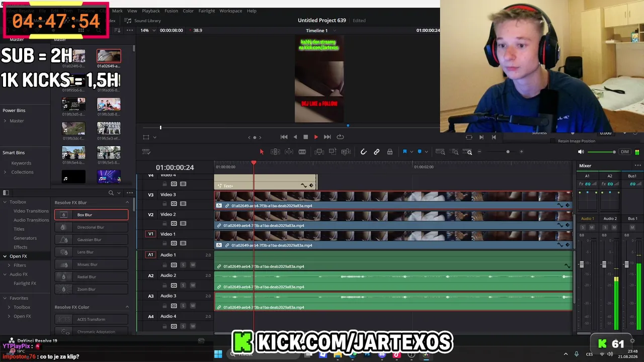The width and height of the screenshot is (644, 362).
Task: Select the Text+ clip on Video 4
Action: pos(266,183)
